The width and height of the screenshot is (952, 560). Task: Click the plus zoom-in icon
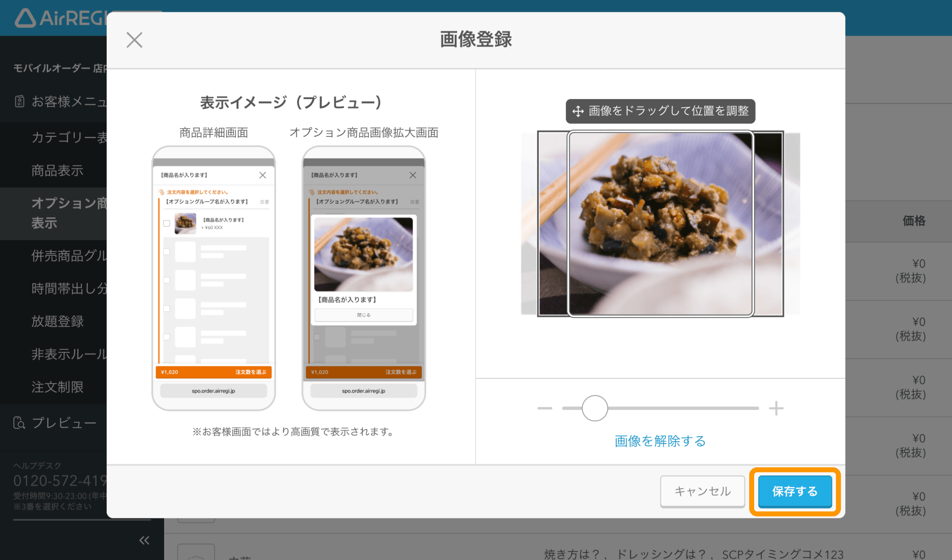(x=776, y=408)
